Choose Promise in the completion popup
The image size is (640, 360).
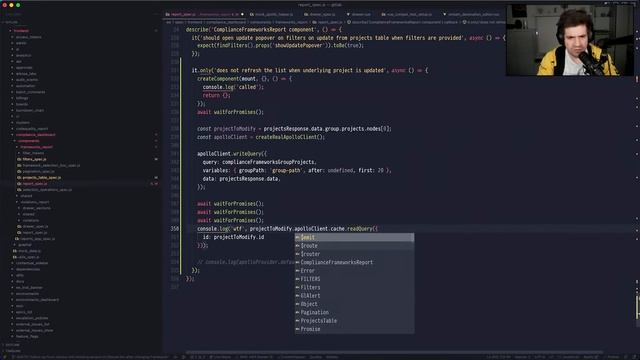(x=354, y=329)
